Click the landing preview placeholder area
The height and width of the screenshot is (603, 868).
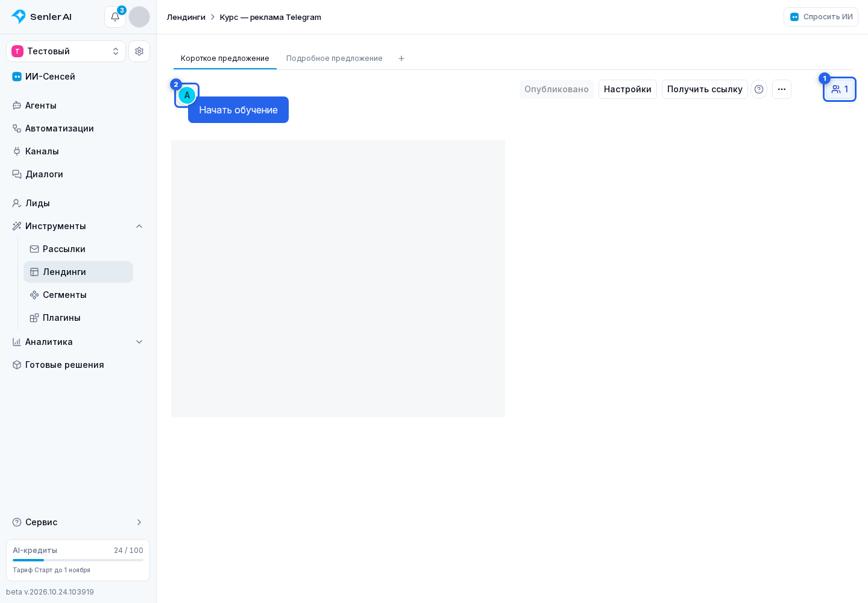[338, 279]
